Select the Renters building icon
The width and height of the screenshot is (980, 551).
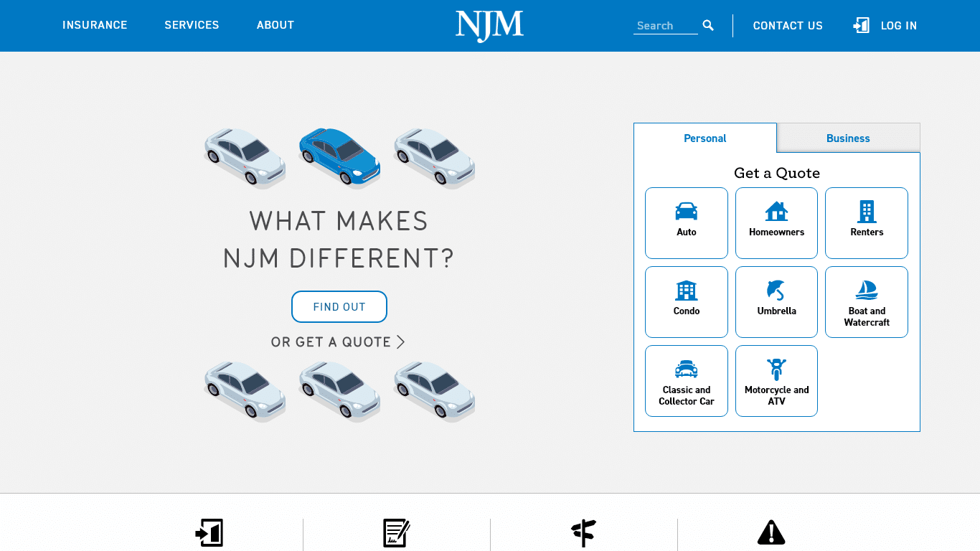[x=867, y=212]
